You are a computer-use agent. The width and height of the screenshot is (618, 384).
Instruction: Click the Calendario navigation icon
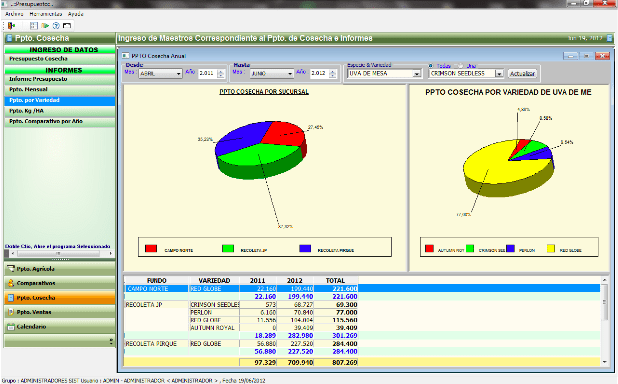pyautogui.click(x=11, y=326)
